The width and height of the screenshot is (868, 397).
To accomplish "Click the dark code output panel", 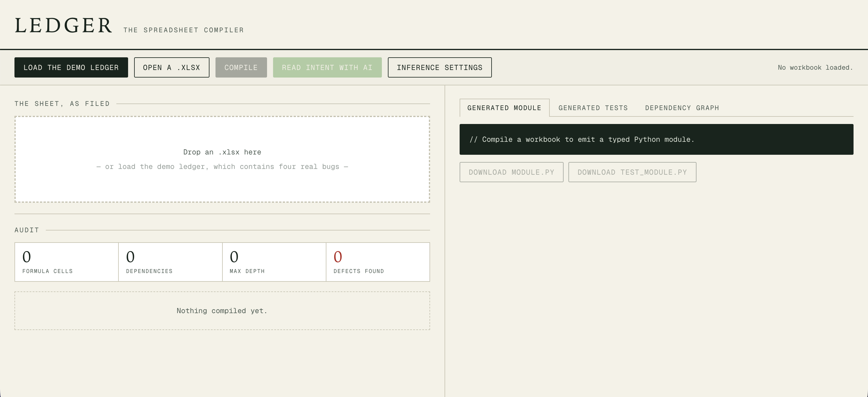I will (x=656, y=139).
